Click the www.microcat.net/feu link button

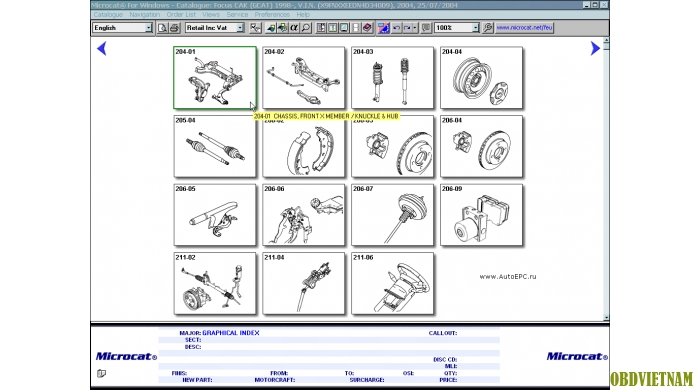[x=524, y=28]
